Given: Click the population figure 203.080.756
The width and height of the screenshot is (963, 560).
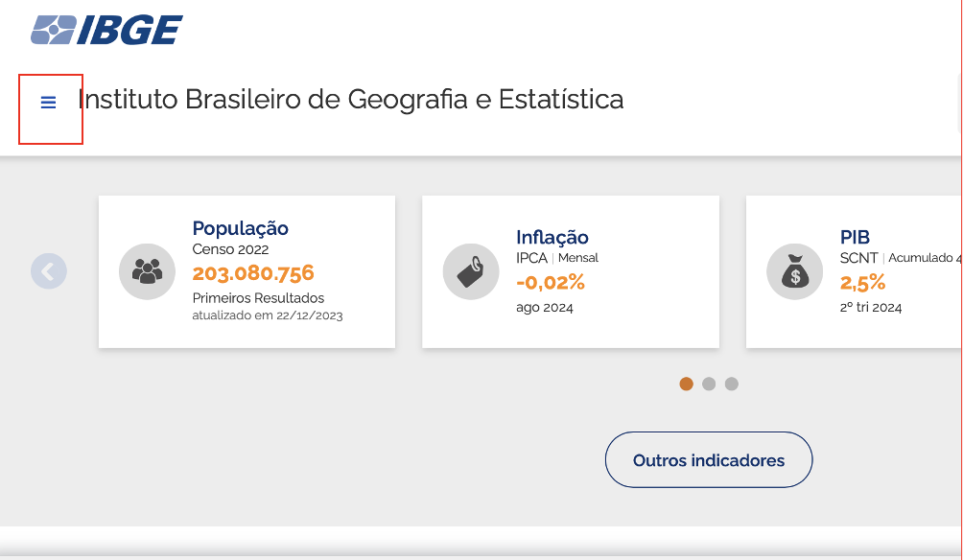Looking at the screenshot, I should coord(253,273).
